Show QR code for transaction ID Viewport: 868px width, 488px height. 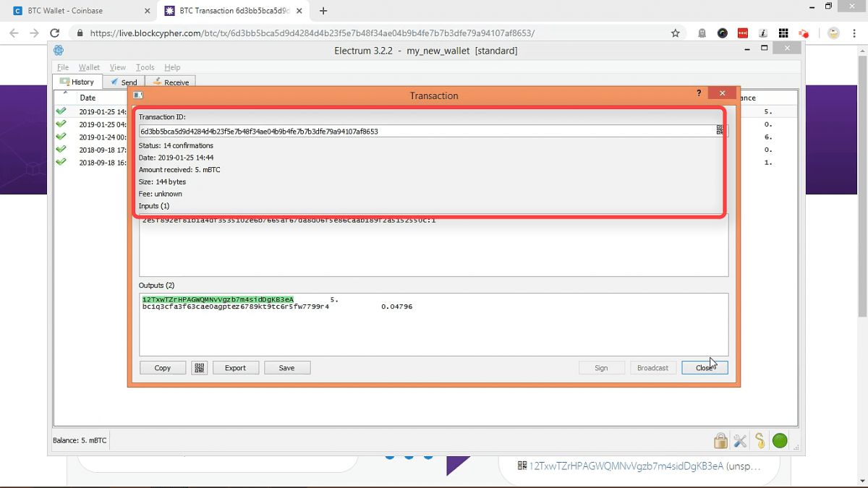point(720,130)
